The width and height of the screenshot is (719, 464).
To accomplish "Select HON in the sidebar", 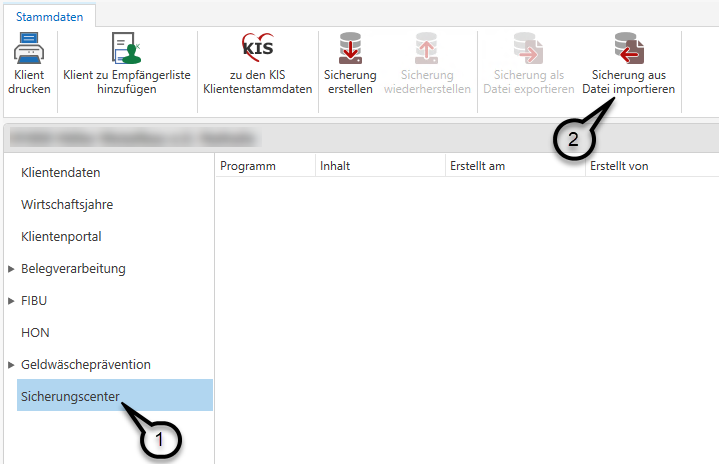I will tap(35, 333).
